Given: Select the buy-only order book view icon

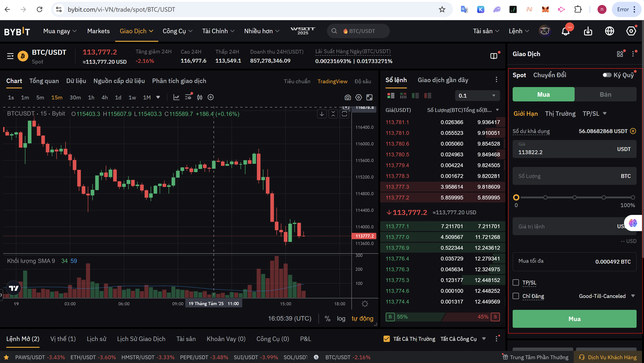Looking at the screenshot, I should pos(415,96).
